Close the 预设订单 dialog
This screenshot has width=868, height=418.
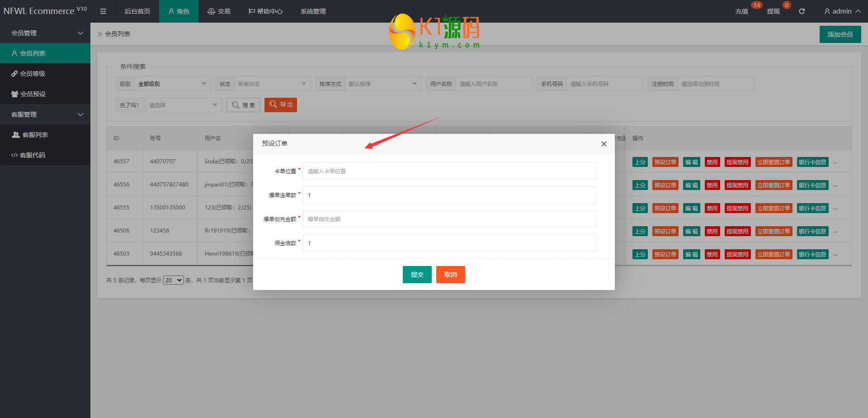click(x=604, y=144)
